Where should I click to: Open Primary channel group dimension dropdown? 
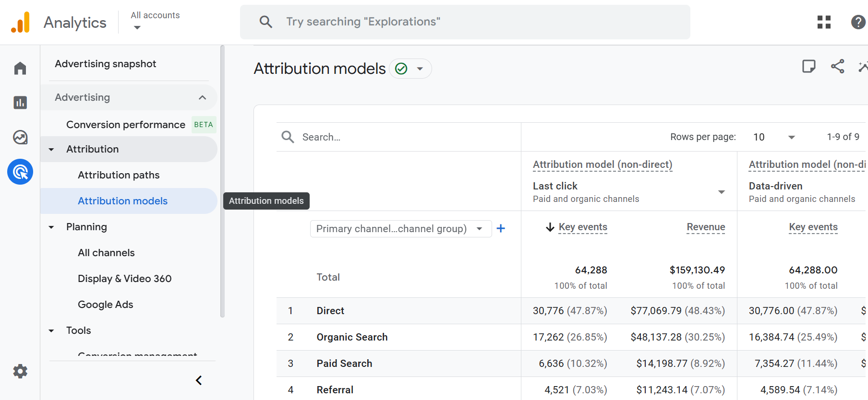[x=401, y=229]
